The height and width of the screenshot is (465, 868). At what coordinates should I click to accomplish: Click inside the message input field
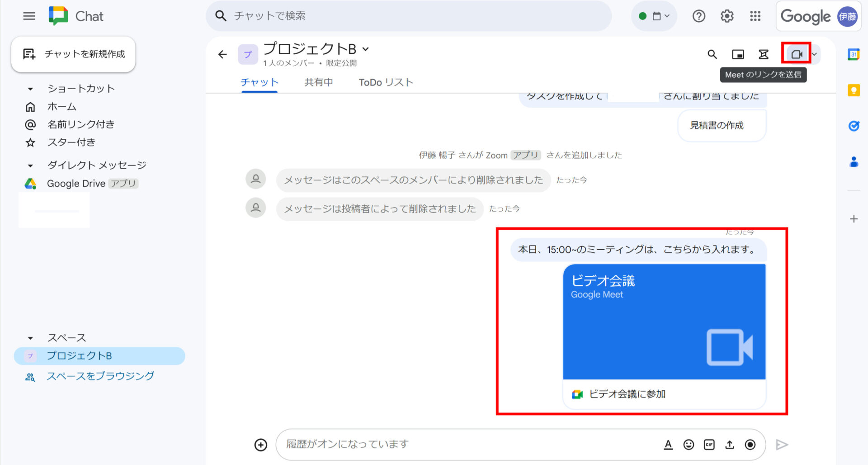(x=452, y=444)
